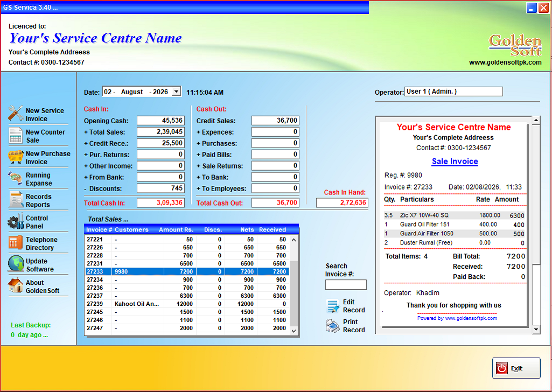Screen dimensions: 552x392
Task: Click the Nets column header
Action: click(247, 230)
